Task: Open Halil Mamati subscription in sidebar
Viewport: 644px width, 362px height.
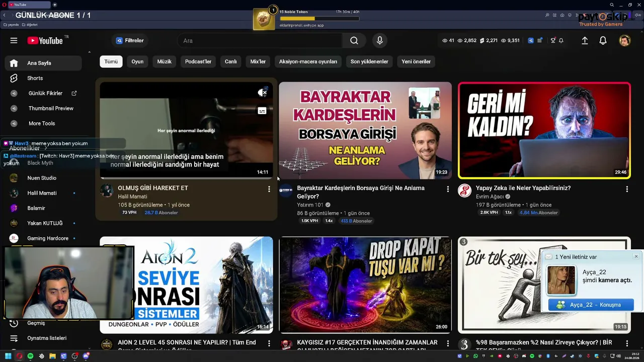Action: (43, 193)
